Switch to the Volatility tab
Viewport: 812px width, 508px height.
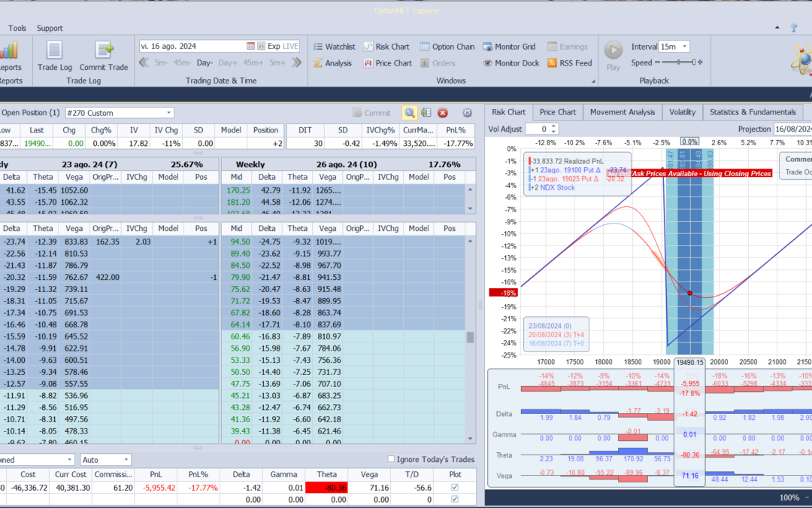point(681,112)
